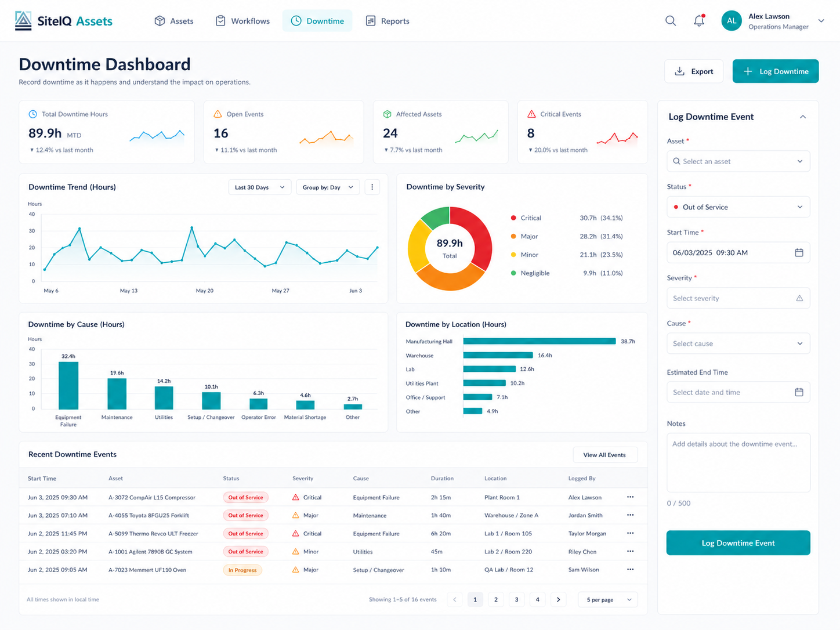840x630 pixels.
Task: Click the Open Events warning icon
Action: (x=218, y=114)
